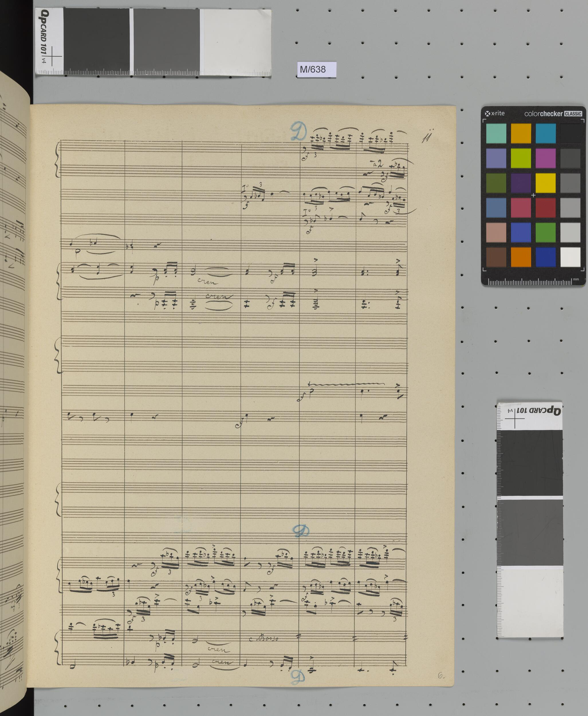The height and width of the screenshot is (716, 588).
Task: Click the x-rite logo on colorchecker card
Action: (x=495, y=113)
